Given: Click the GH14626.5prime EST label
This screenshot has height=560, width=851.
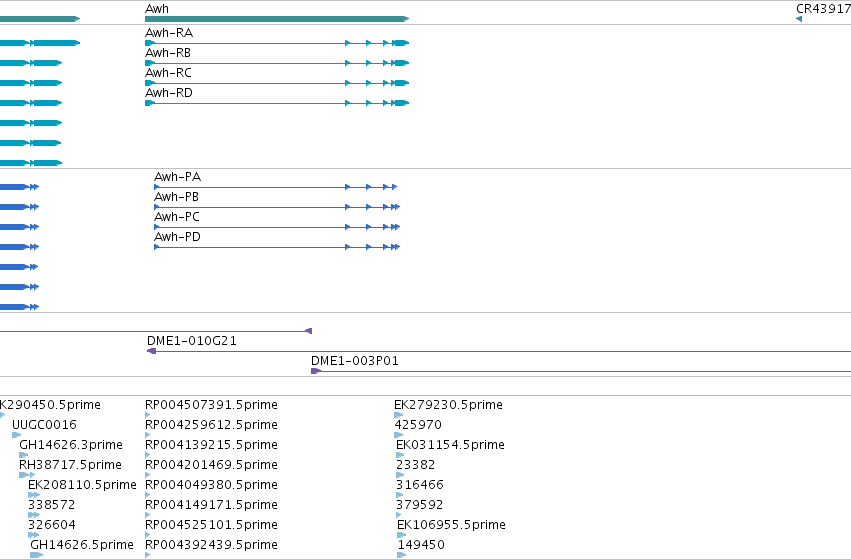Looking at the screenshot, I should coord(82,545).
